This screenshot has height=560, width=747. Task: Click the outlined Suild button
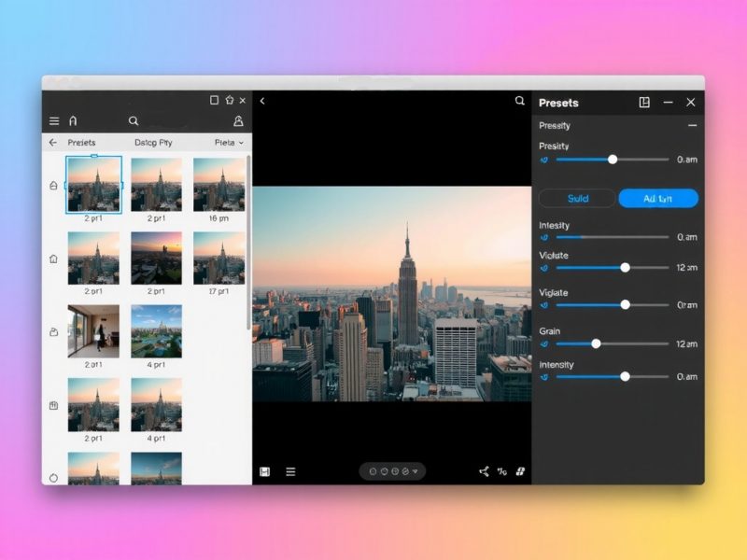pyautogui.click(x=578, y=198)
